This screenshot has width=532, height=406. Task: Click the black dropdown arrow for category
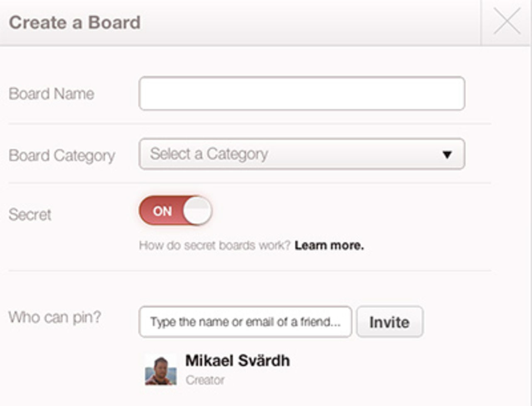pyautogui.click(x=447, y=155)
